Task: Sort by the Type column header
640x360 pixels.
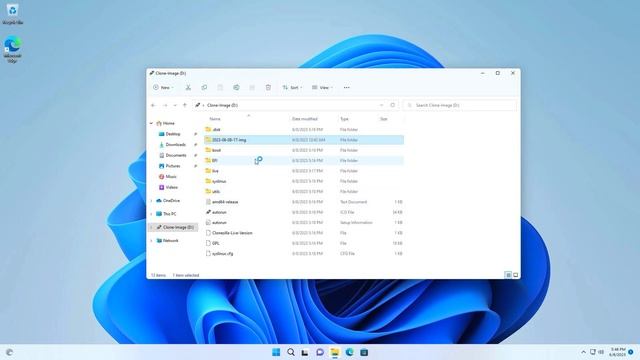Action: click(344, 119)
